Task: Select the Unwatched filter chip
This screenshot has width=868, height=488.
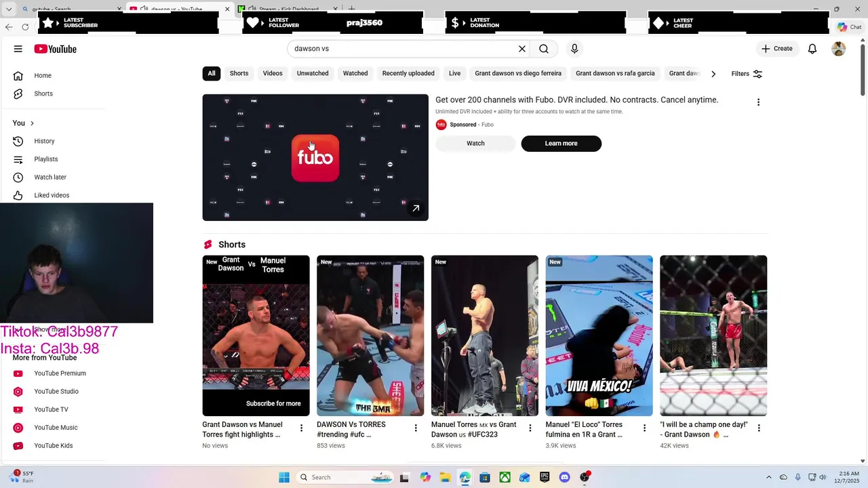Action: pos(313,73)
